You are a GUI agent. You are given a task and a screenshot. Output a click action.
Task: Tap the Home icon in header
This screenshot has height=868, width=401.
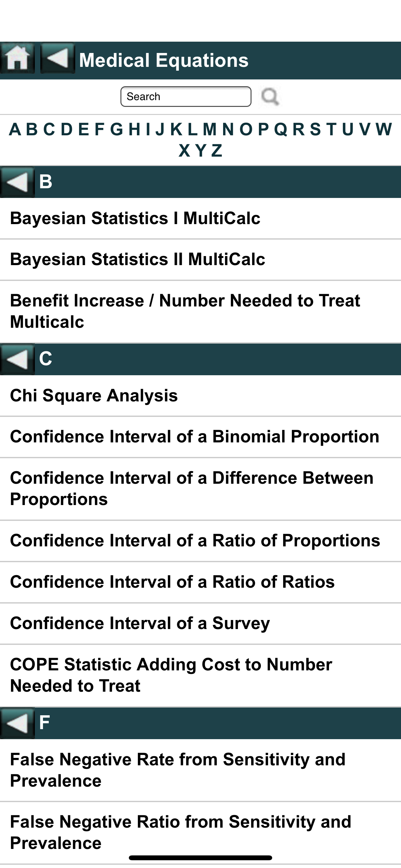17,59
